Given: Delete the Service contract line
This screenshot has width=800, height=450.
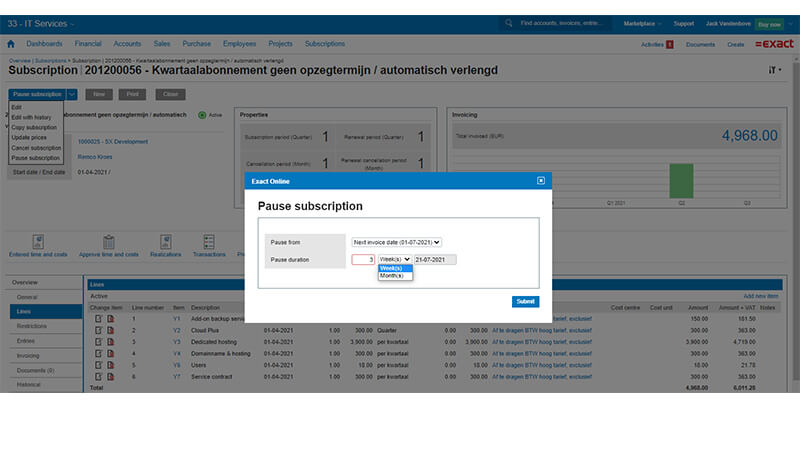Looking at the screenshot, I should pyautogui.click(x=110, y=377).
